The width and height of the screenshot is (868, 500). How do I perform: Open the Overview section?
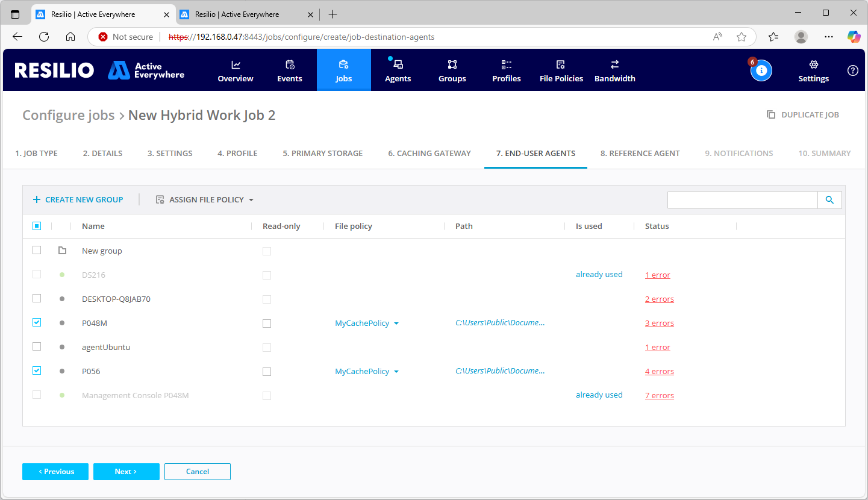[x=235, y=70]
